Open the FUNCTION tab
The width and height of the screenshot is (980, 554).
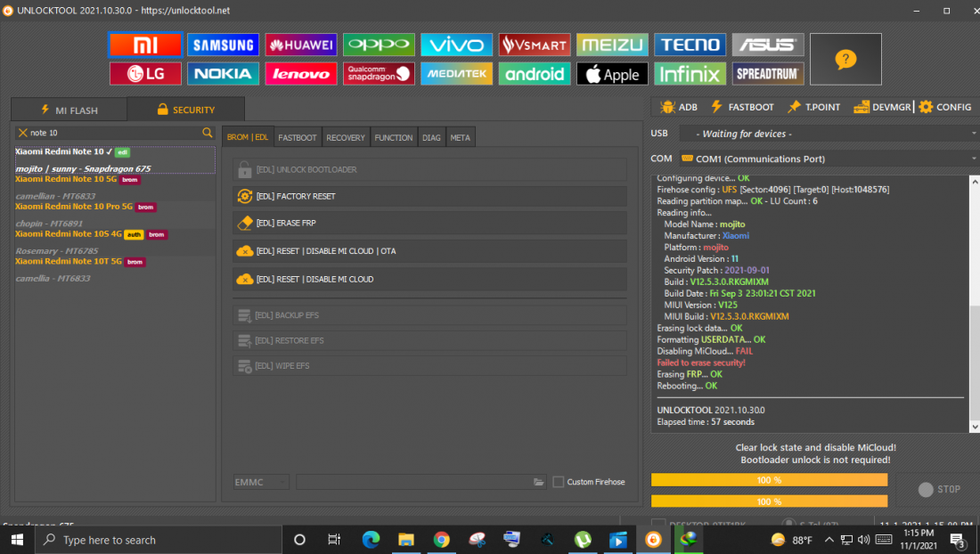click(394, 137)
